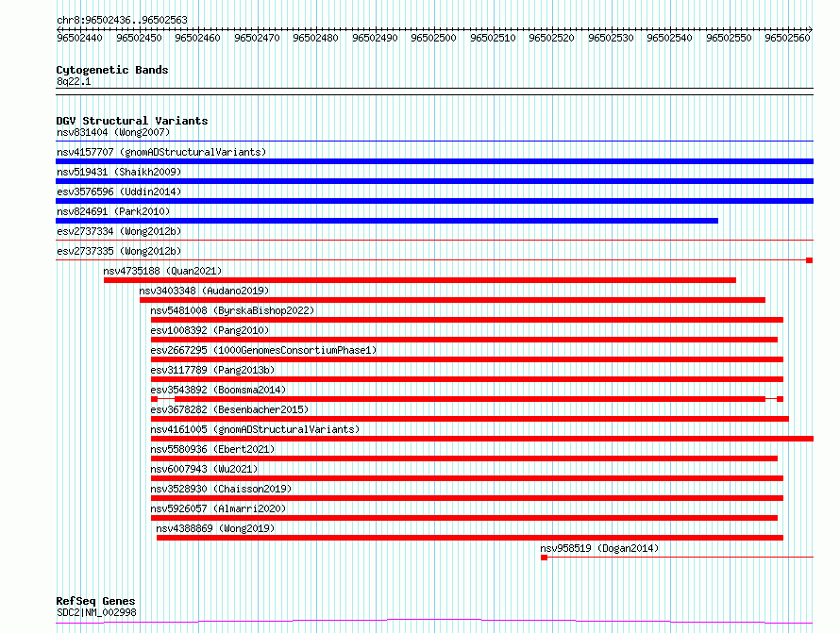840x633 pixels.
Task: Click the chr8:96502436..96502563 region label
Action: click(x=122, y=20)
